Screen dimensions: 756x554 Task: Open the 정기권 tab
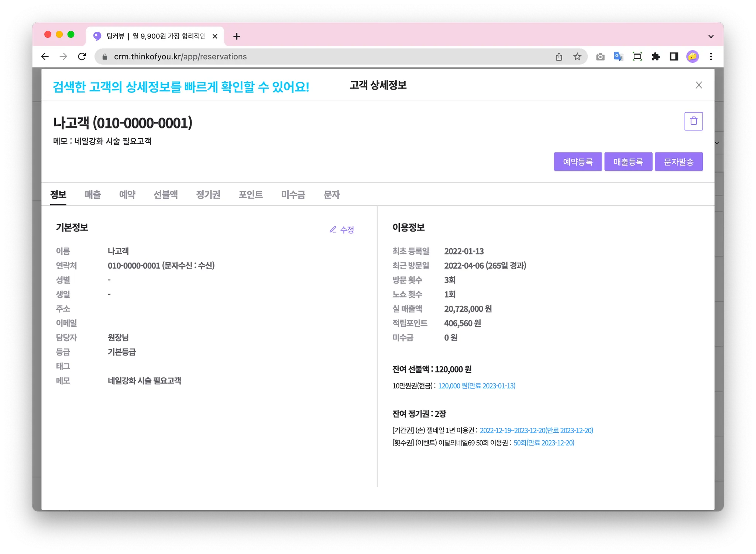coord(208,194)
